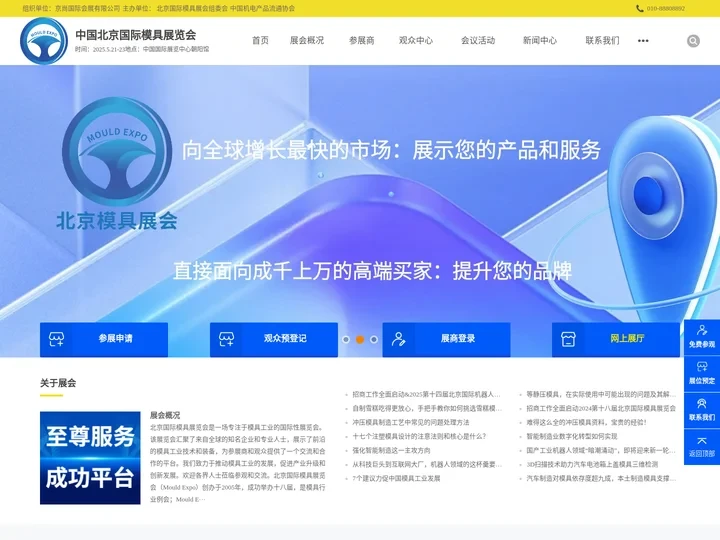This screenshot has height=540, width=720.
Task: Open the 联系我们 menu item
Action: 602,40
